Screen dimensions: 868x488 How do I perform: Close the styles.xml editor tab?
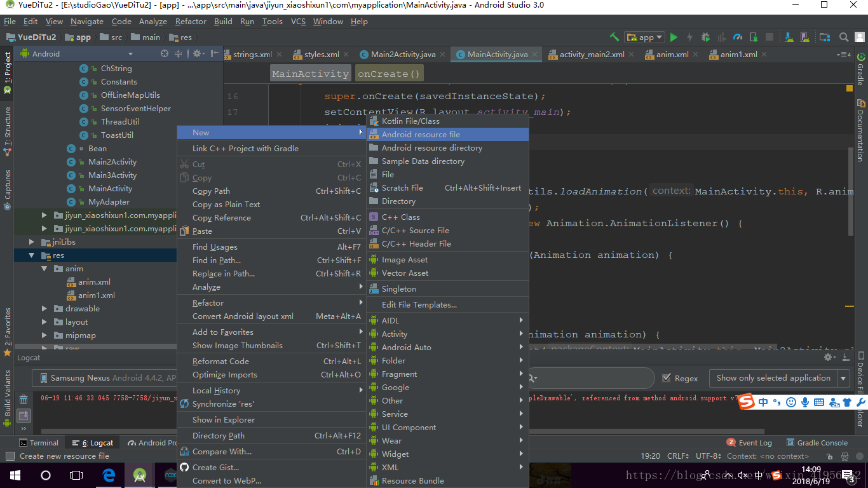347,55
